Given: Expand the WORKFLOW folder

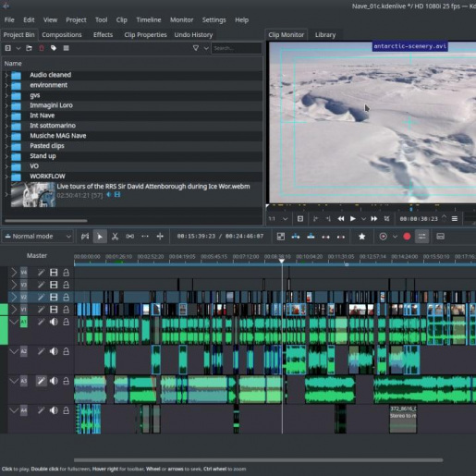Looking at the screenshot, I should click(x=6, y=177).
